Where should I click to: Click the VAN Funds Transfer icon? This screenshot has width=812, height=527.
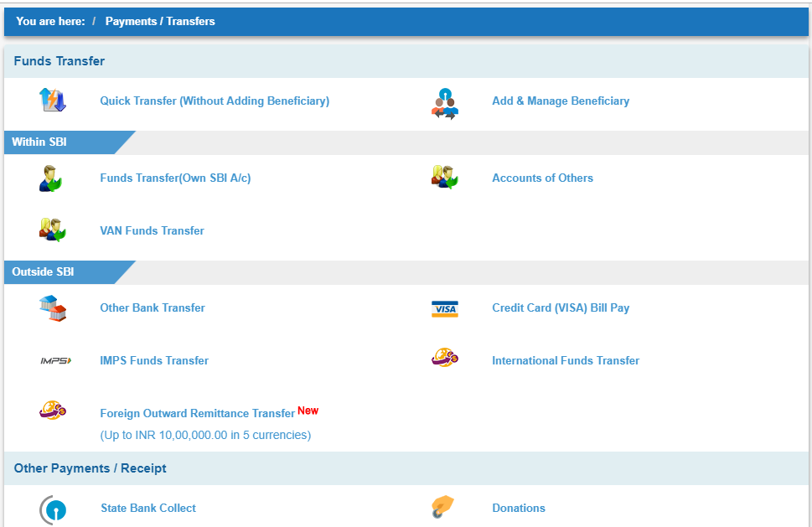(52, 230)
